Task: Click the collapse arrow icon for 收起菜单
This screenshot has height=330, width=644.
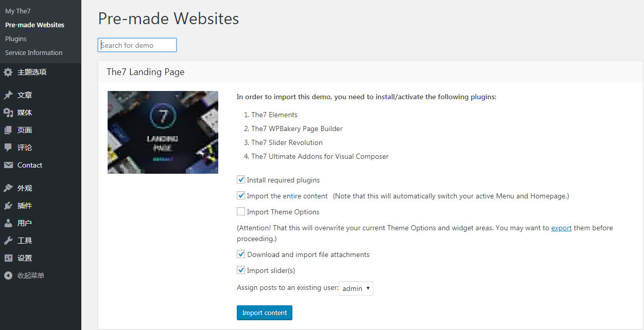Action: pyautogui.click(x=8, y=276)
